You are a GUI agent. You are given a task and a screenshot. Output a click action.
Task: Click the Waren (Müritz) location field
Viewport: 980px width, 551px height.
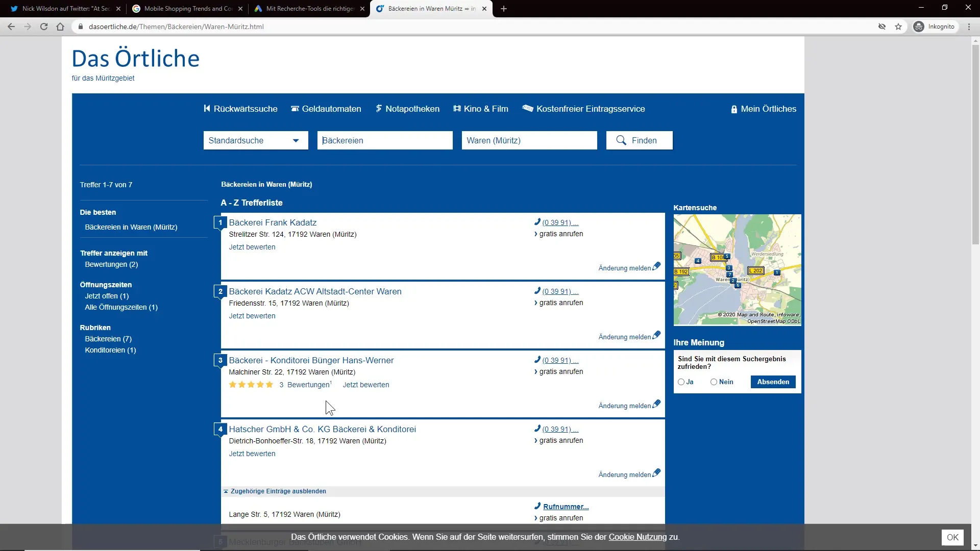(529, 140)
